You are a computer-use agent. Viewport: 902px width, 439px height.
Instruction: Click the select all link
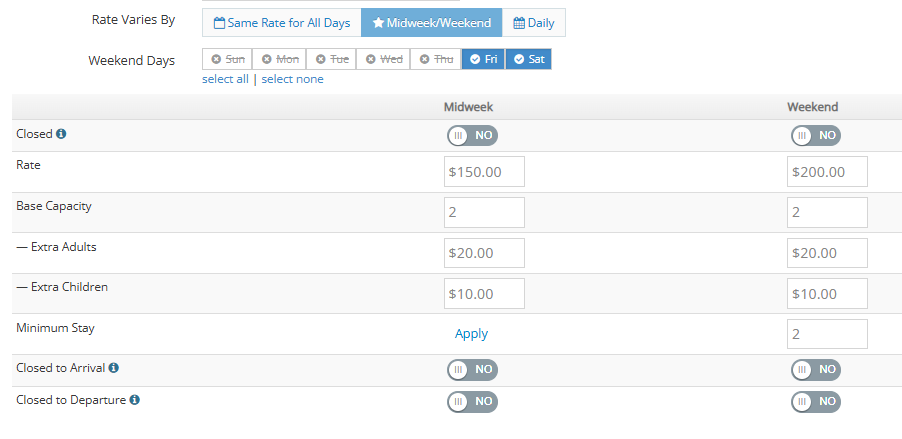pyautogui.click(x=225, y=79)
